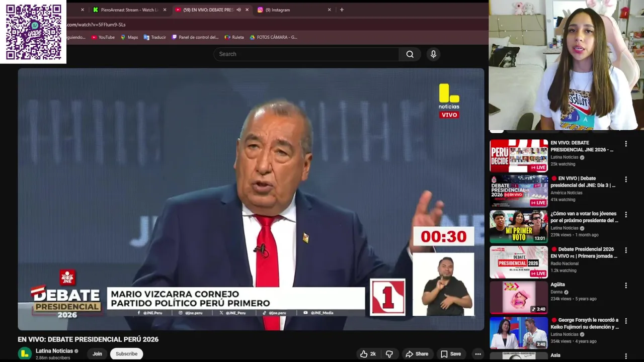Open more actions three-dot menu below video
This screenshot has width=644, height=362.
478,354
